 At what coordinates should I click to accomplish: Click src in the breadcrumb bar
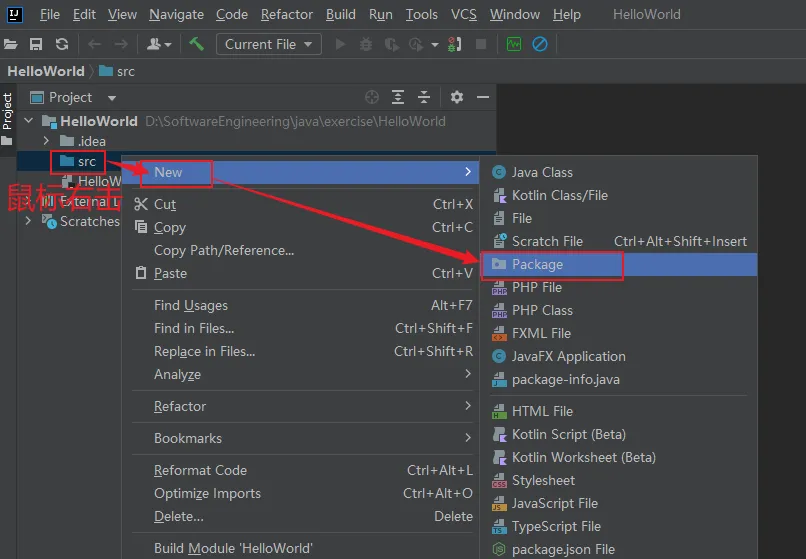[117, 71]
